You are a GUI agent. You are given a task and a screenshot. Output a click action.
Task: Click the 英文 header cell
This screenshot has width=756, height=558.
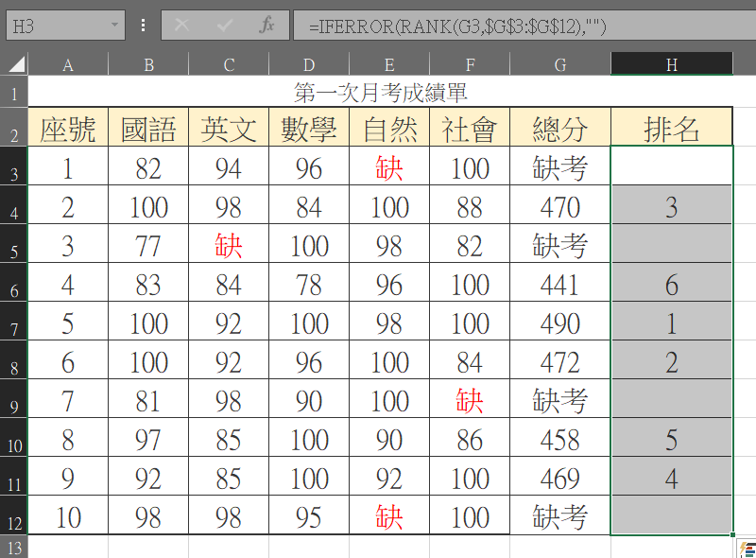[x=229, y=128]
